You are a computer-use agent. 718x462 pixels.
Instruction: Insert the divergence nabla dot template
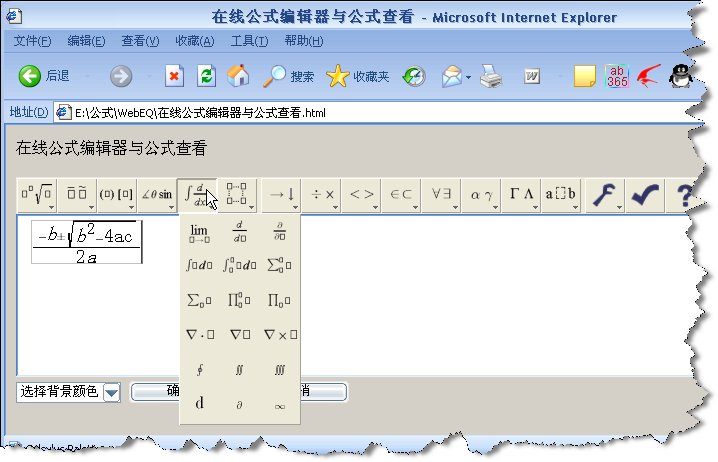point(200,335)
